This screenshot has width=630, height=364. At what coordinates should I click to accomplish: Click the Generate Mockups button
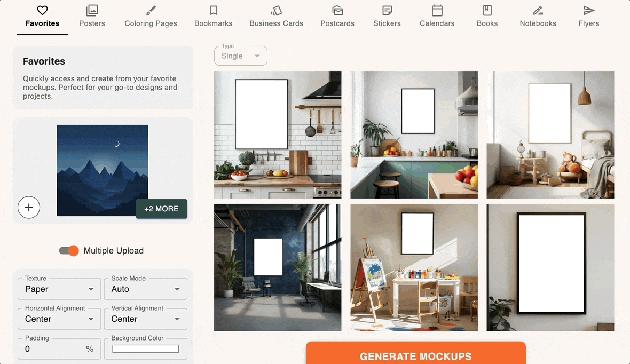tap(416, 353)
